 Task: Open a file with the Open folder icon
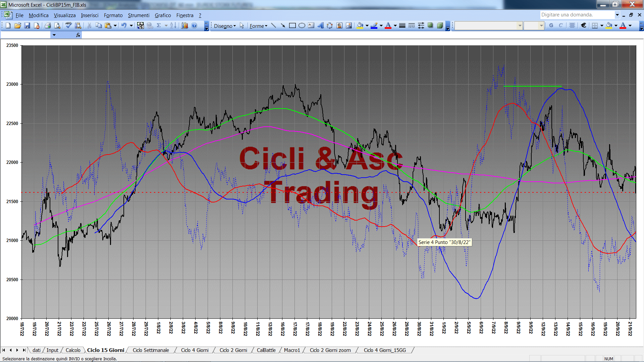coord(18,25)
